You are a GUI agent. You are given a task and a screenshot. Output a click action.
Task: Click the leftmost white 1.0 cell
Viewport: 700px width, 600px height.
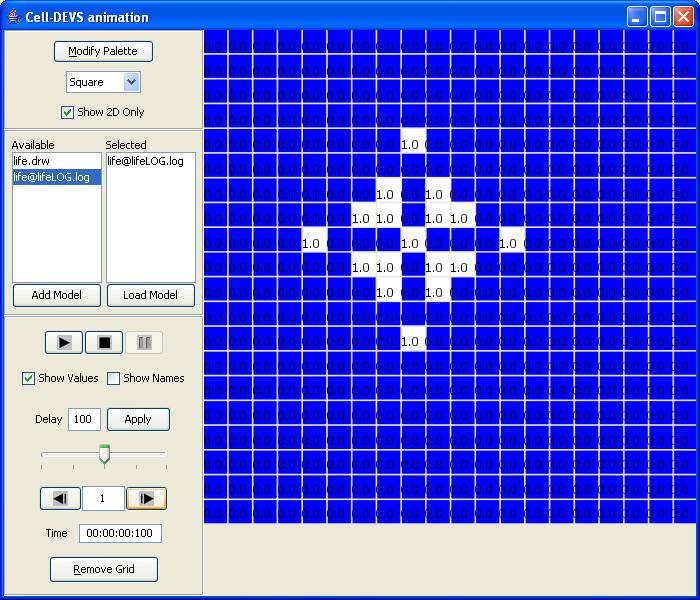point(314,240)
